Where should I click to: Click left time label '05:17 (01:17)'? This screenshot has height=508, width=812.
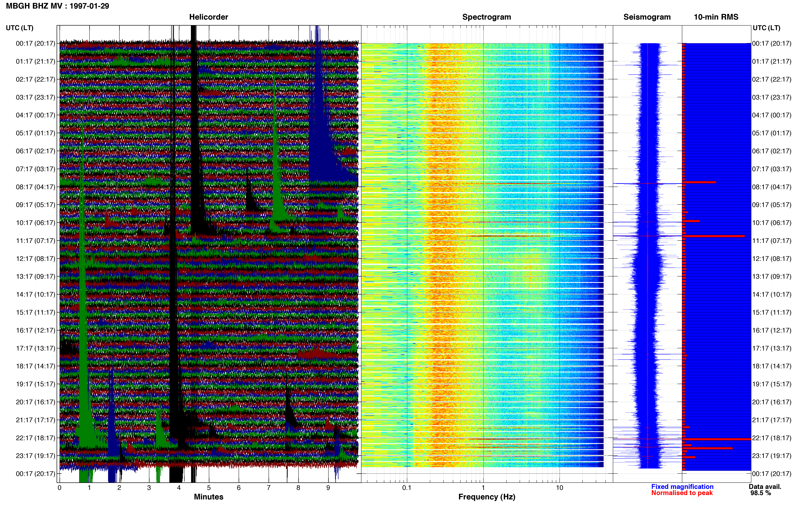(x=36, y=133)
